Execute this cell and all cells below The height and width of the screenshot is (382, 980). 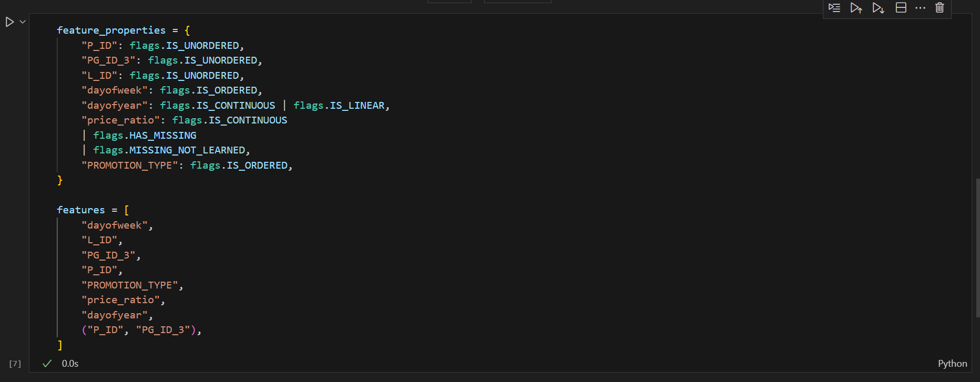tap(879, 8)
